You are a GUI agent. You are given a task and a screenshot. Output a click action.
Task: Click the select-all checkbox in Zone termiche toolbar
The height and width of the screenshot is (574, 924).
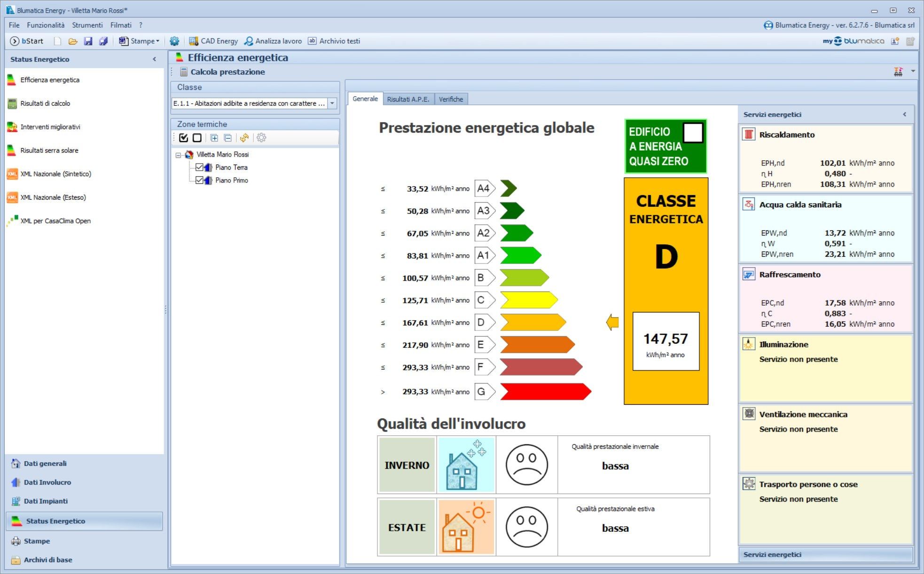[x=184, y=138]
